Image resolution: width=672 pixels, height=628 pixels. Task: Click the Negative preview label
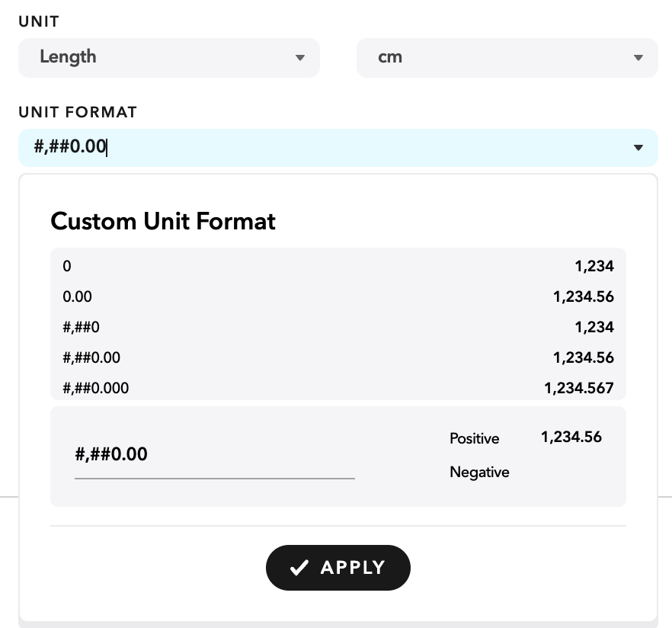click(479, 473)
